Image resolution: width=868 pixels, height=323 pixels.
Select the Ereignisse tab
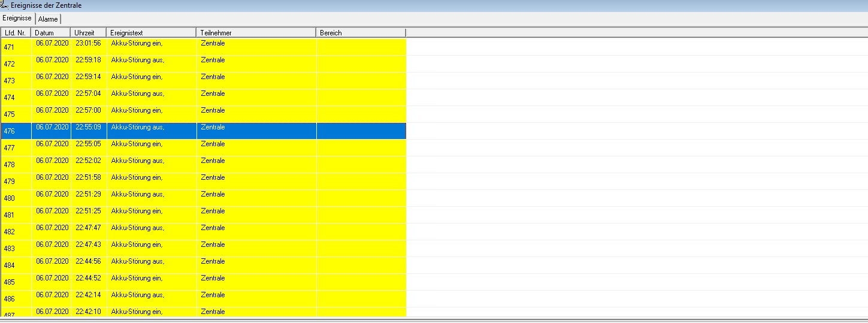[x=17, y=19]
